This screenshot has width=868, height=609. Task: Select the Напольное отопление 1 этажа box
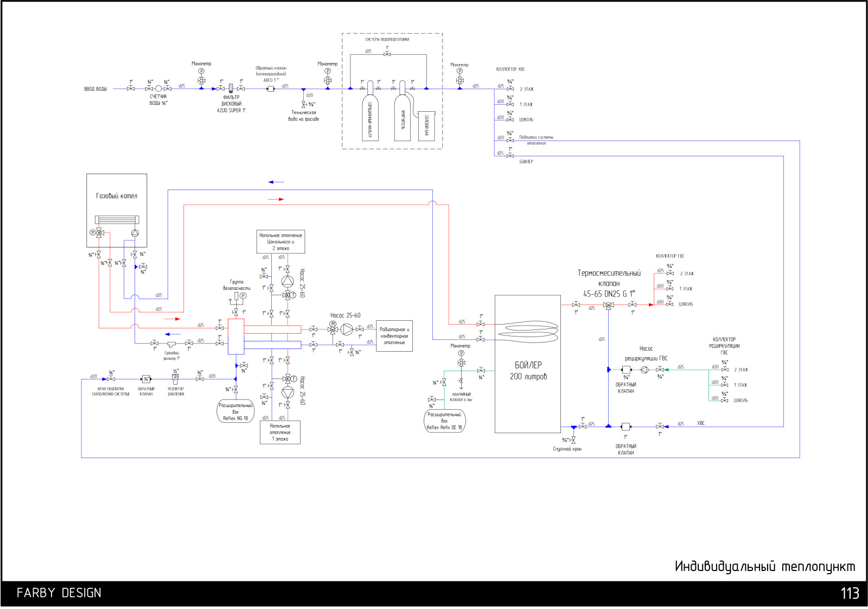tap(280, 433)
